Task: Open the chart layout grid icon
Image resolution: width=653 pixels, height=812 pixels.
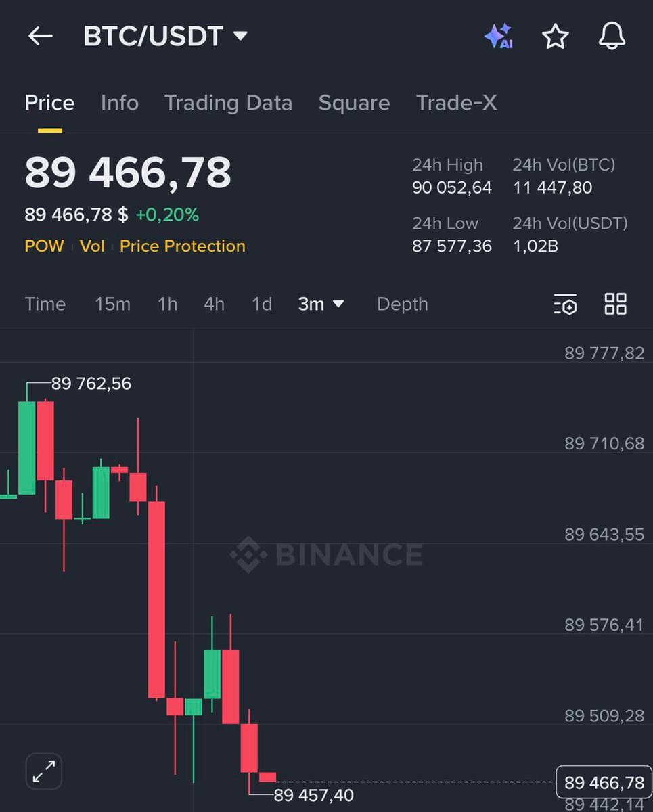Action: 615,304
